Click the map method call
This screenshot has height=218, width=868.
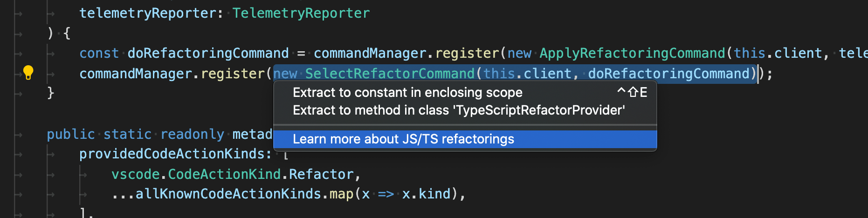pyautogui.click(x=341, y=194)
